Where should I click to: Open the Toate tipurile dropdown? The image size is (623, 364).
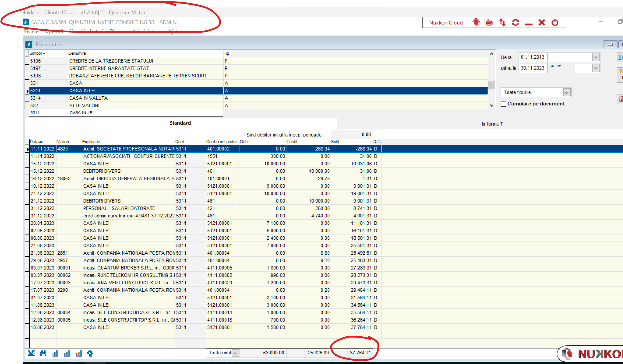point(567,93)
